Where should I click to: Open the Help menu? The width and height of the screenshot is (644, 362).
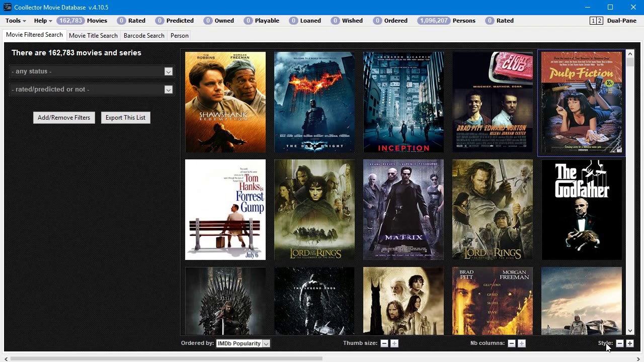[43, 21]
